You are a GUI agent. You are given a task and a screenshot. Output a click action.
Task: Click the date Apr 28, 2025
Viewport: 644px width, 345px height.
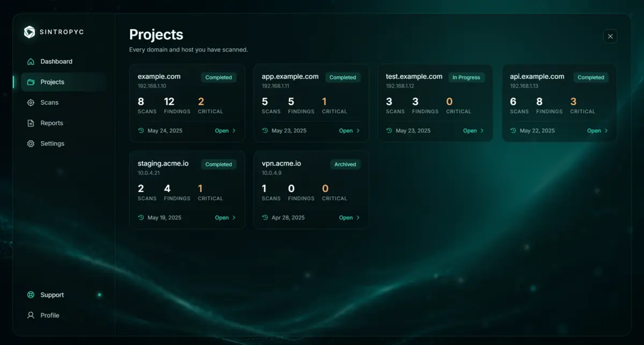[288, 218]
